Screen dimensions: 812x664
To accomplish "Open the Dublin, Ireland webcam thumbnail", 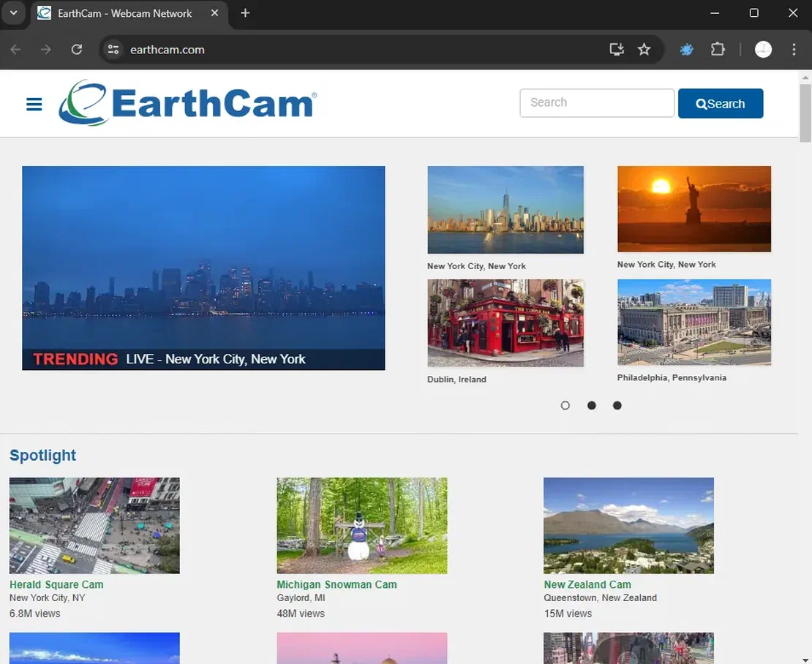I will [x=505, y=322].
